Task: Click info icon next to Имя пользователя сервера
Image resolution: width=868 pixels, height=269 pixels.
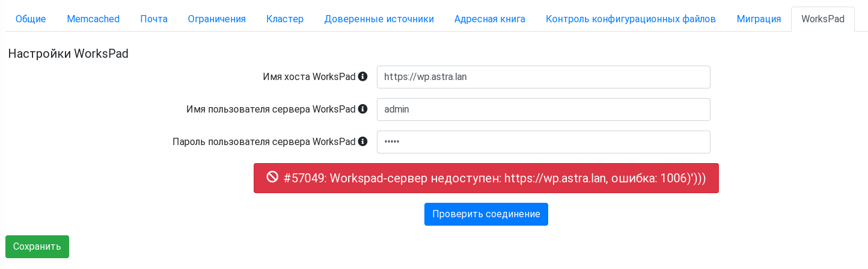Action: coord(362,110)
